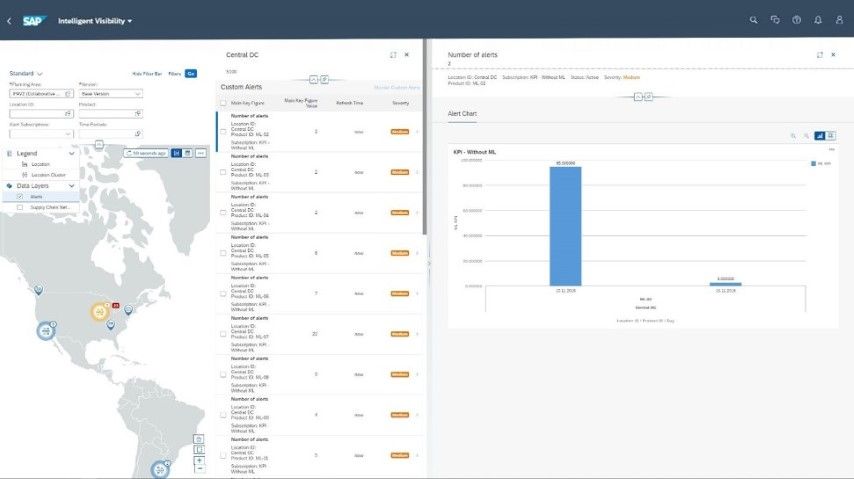This screenshot has height=479, width=854.
Task: Switch to the table view icon above map
Action: [x=187, y=153]
